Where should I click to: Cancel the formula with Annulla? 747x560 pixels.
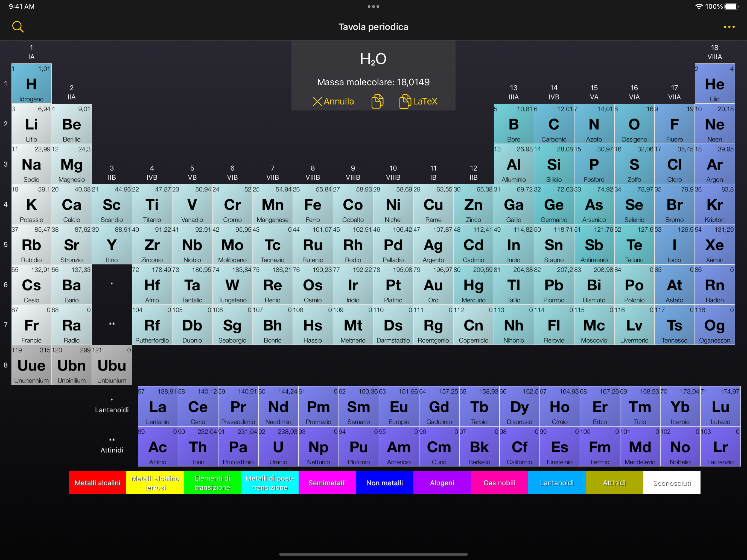pyautogui.click(x=333, y=101)
